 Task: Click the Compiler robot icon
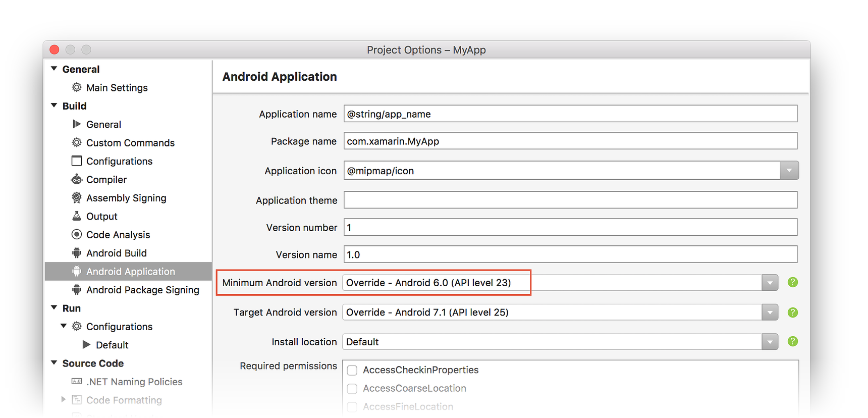coord(77,179)
